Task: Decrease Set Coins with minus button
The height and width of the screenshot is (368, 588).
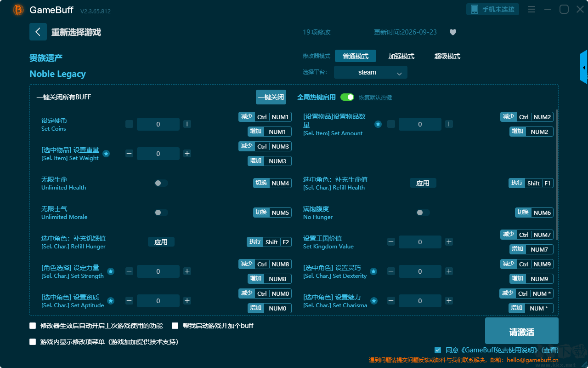Action: tap(130, 124)
